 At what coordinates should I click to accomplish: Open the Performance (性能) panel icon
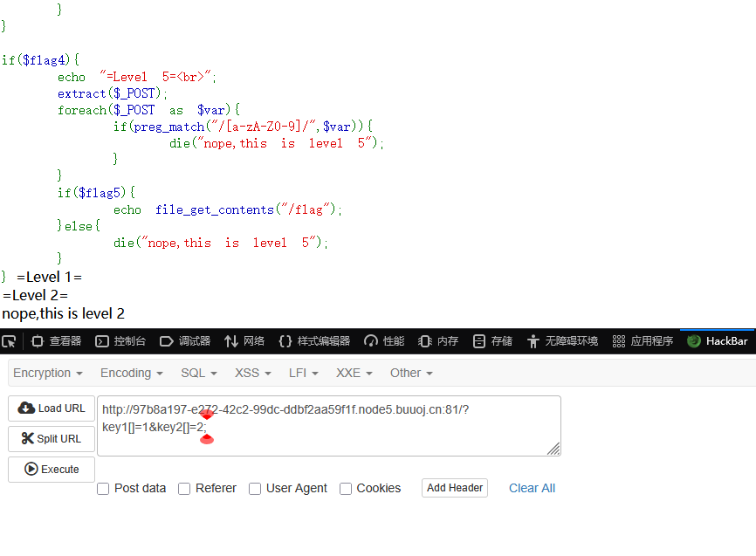click(x=371, y=341)
